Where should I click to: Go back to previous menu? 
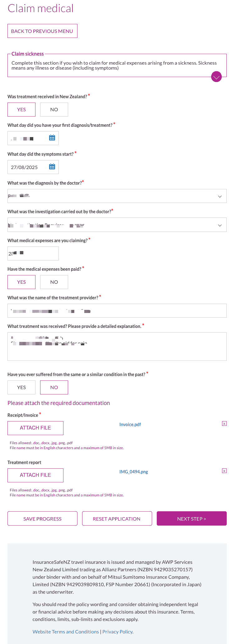42,31
